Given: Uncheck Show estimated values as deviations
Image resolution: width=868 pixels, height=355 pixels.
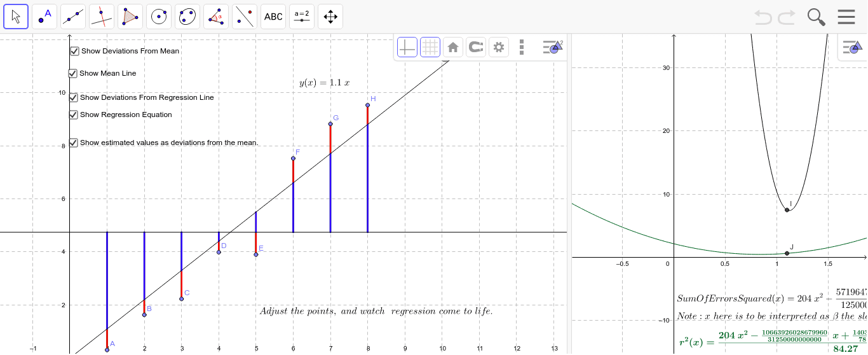Looking at the screenshot, I should coord(73,143).
